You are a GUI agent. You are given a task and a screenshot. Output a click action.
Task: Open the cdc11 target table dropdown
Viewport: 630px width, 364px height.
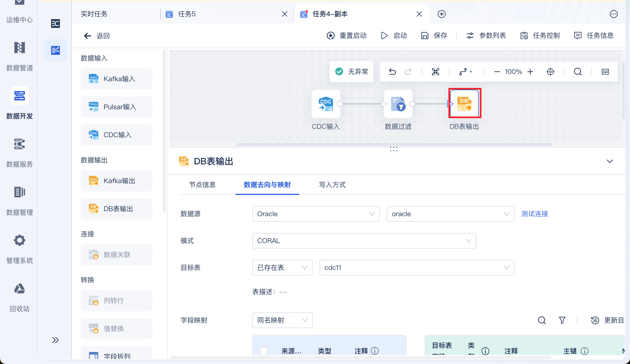click(417, 268)
